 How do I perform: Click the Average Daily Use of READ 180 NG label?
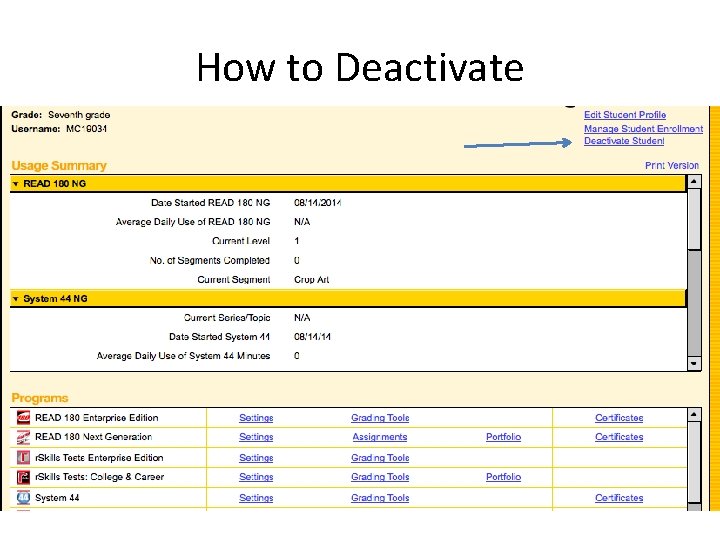point(193,222)
